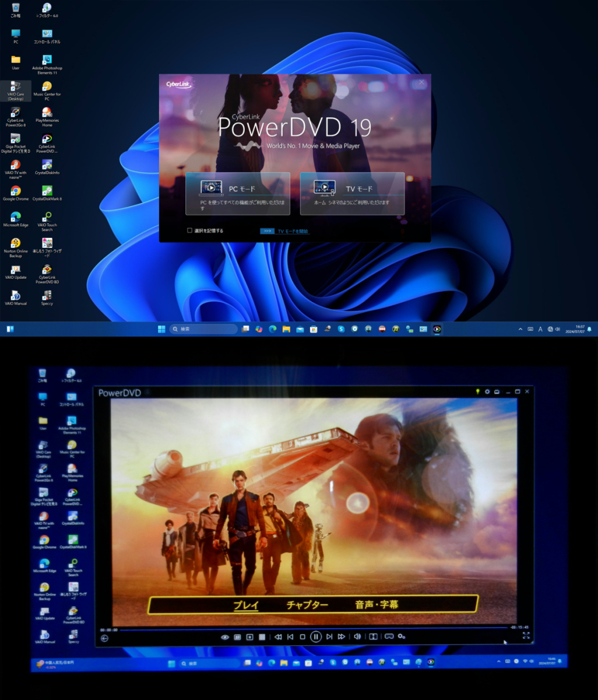Open VAIO Update icon beside the launcher
This screenshot has height=700, width=598.
pyautogui.click(x=16, y=272)
